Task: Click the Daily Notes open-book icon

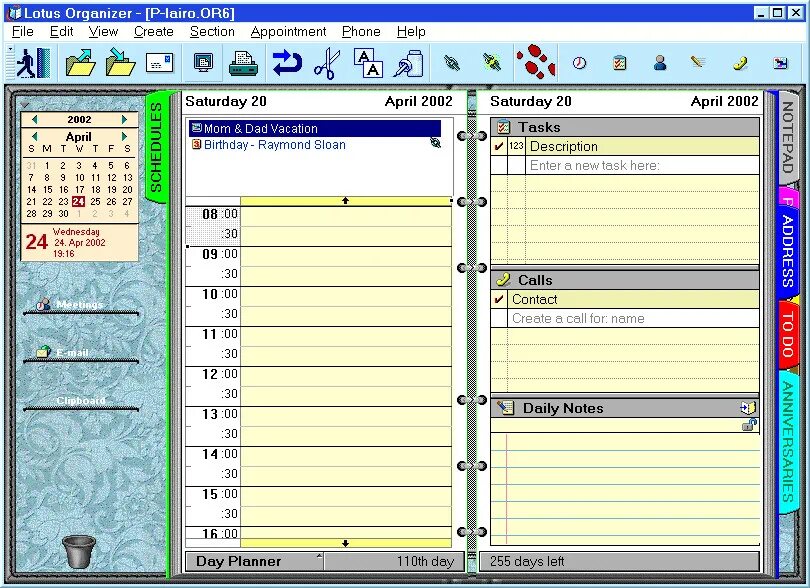Action: pos(748,408)
